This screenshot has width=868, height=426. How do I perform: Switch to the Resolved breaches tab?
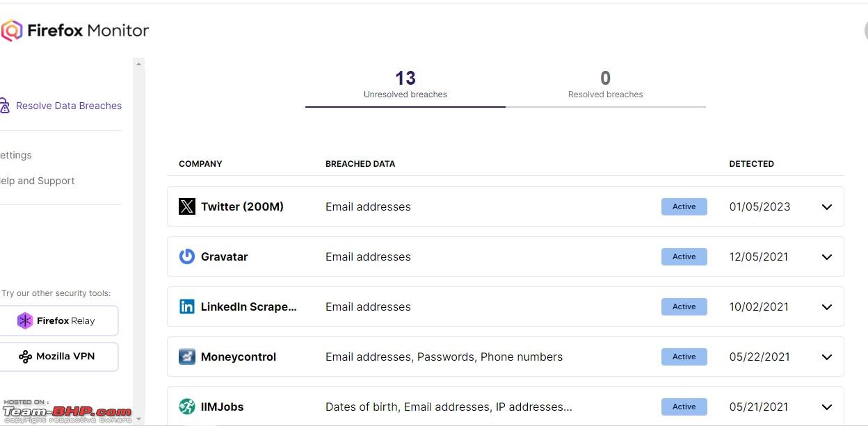click(606, 85)
